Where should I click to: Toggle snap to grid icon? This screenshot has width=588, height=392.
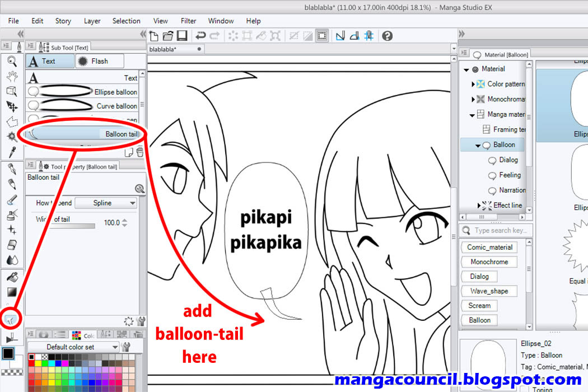(x=369, y=36)
